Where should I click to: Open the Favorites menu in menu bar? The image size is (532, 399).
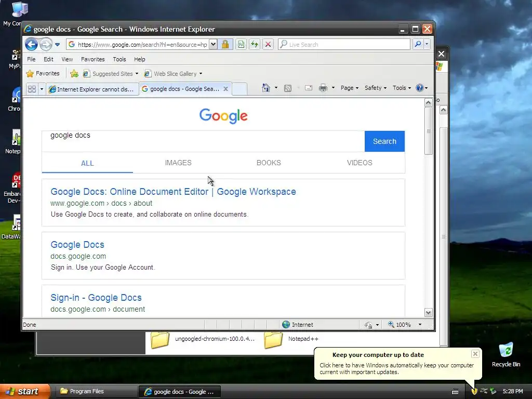[92, 59]
